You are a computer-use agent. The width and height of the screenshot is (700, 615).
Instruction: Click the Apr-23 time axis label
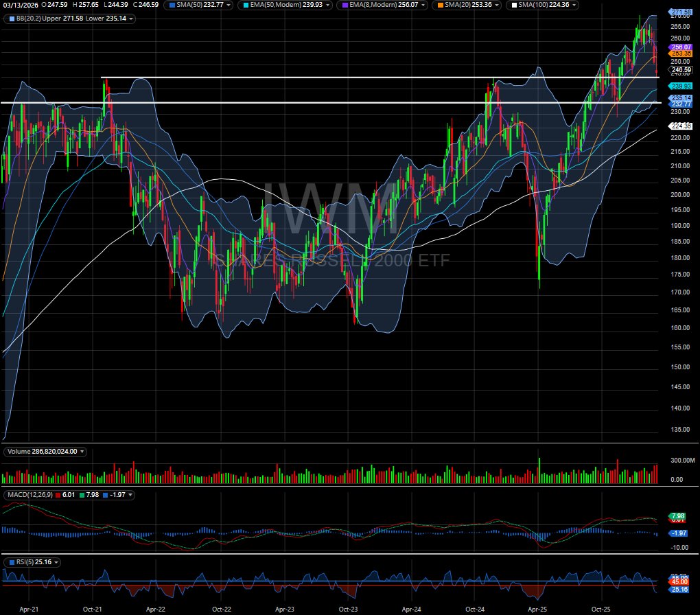click(x=285, y=610)
